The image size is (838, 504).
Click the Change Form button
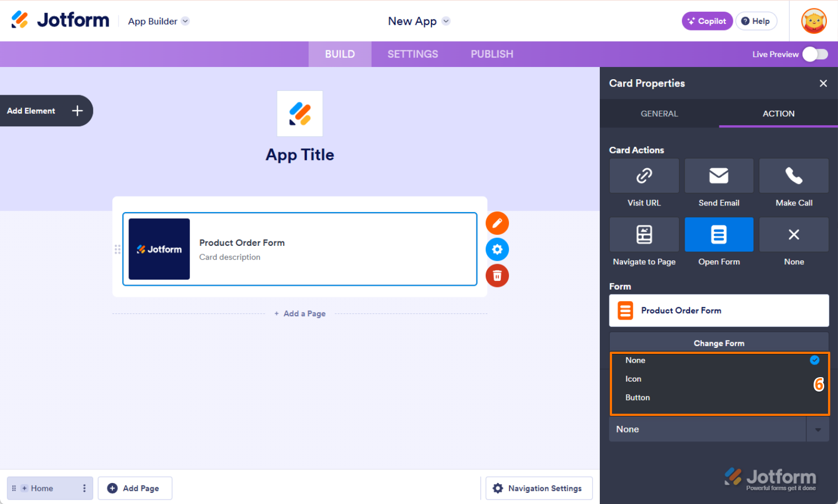pyautogui.click(x=719, y=343)
